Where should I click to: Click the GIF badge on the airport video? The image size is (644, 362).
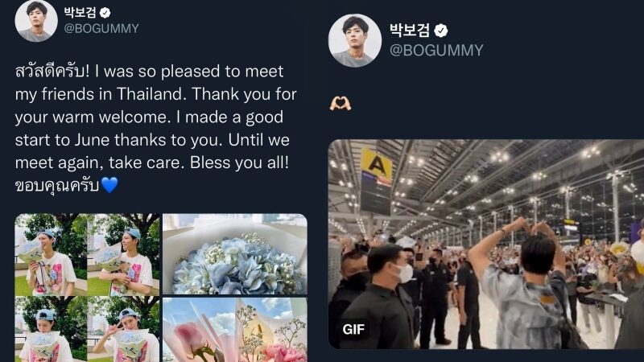pyautogui.click(x=353, y=329)
